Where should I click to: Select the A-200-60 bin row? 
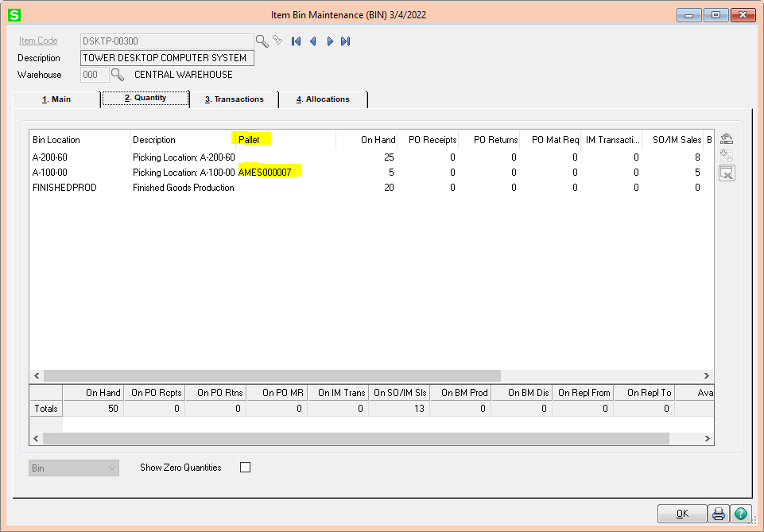pos(371,157)
